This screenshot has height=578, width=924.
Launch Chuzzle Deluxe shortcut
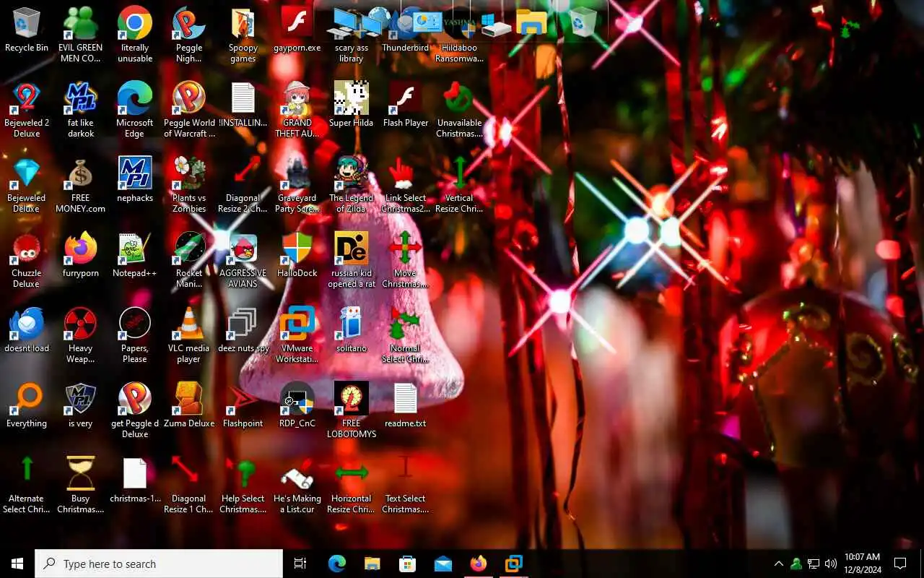27,260
